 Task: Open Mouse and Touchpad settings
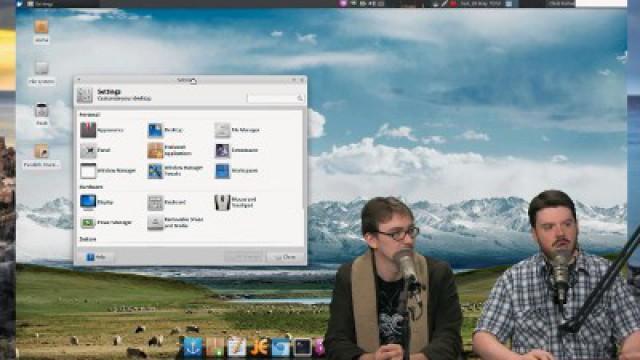(x=236, y=202)
